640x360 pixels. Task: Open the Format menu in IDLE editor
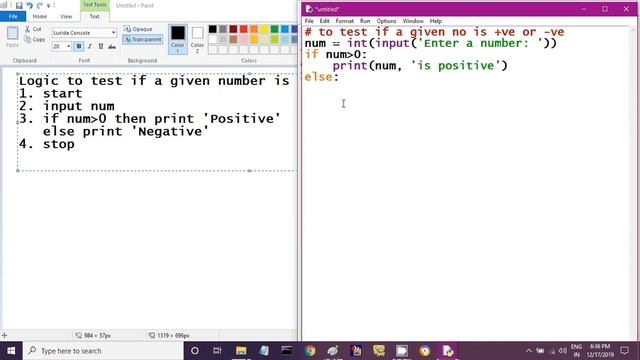pyautogui.click(x=344, y=21)
